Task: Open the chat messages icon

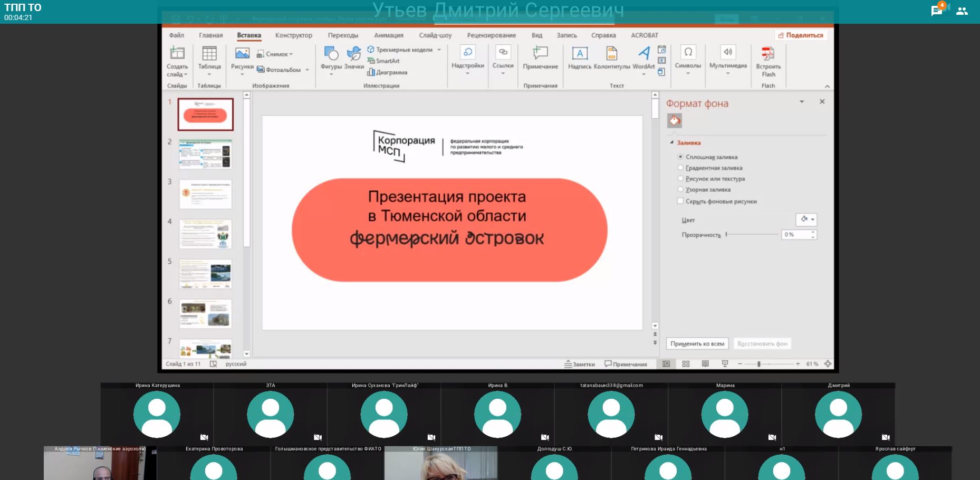Action: pos(937,11)
